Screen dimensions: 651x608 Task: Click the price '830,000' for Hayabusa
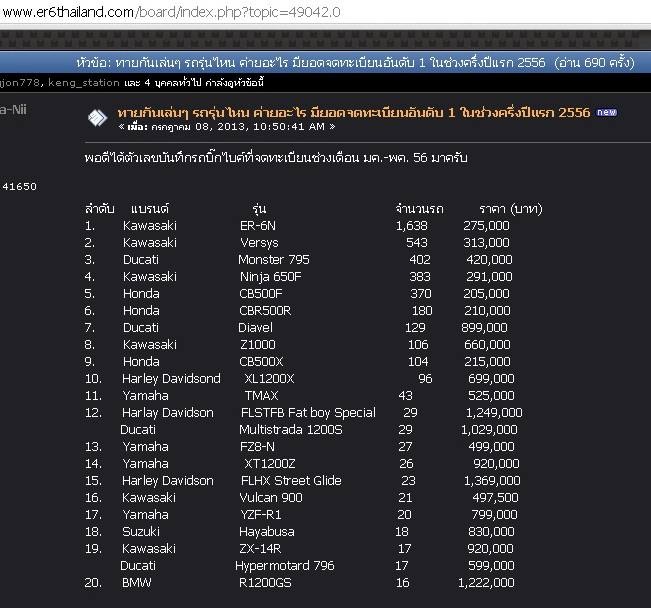(x=491, y=532)
